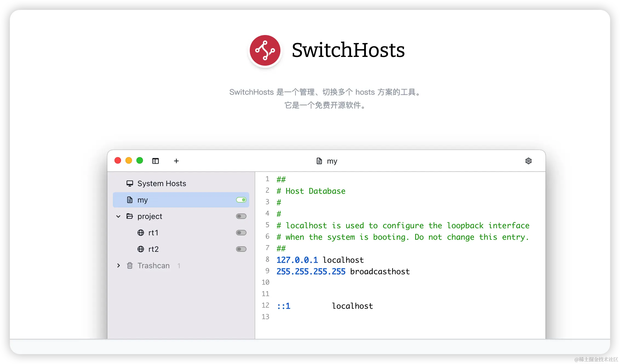
Task: Select System Hosts in sidebar
Action: coord(181,183)
